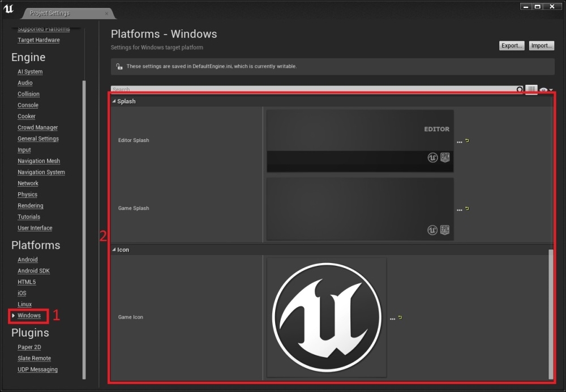Viewport: 566px width, 392px height.
Task: Open Android platform settings
Action: (27, 260)
